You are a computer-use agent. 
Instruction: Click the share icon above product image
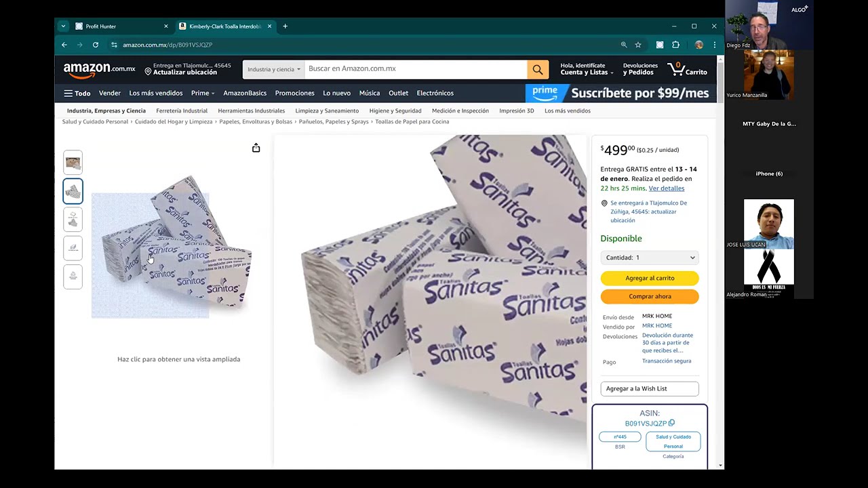pyautogui.click(x=256, y=148)
